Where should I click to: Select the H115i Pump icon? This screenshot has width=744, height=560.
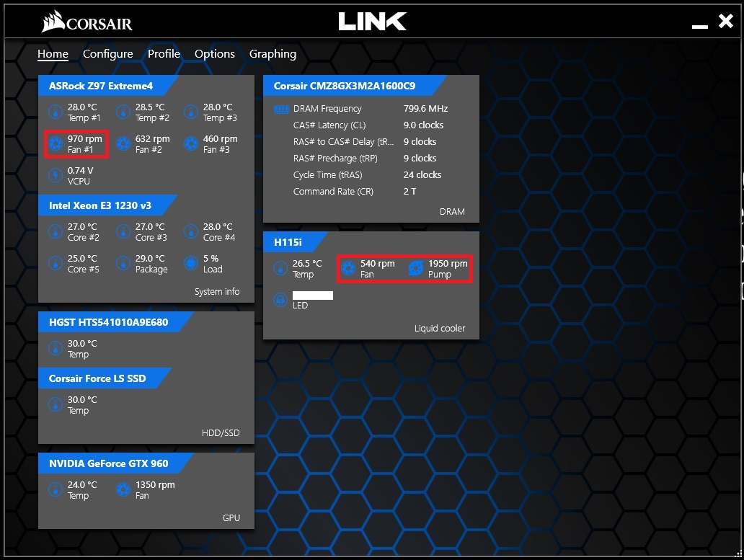pos(416,268)
